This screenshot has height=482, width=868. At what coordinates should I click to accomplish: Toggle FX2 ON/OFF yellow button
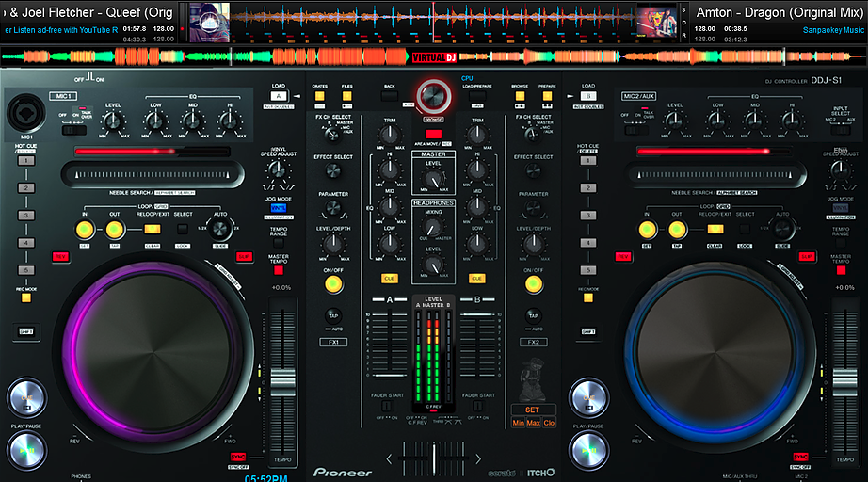pos(533,284)
